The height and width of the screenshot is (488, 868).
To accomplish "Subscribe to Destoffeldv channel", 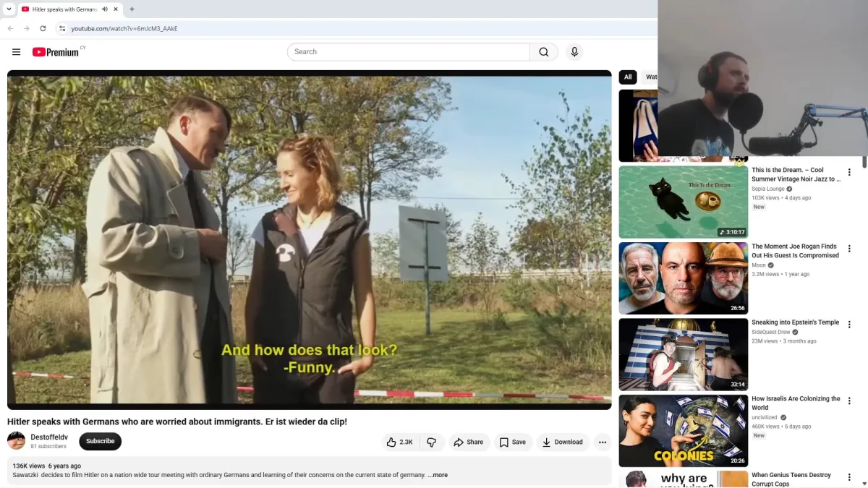I will pyautogui.click(x=101, y=441).
